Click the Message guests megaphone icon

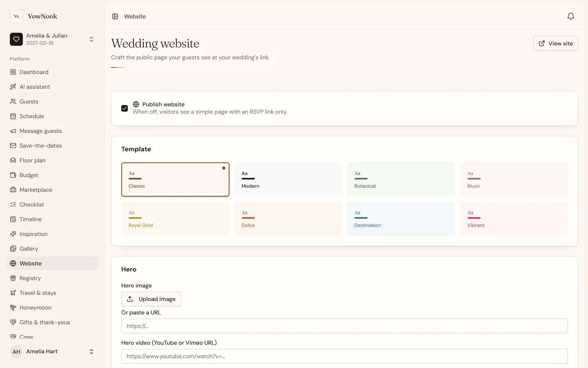pos(13,131)
